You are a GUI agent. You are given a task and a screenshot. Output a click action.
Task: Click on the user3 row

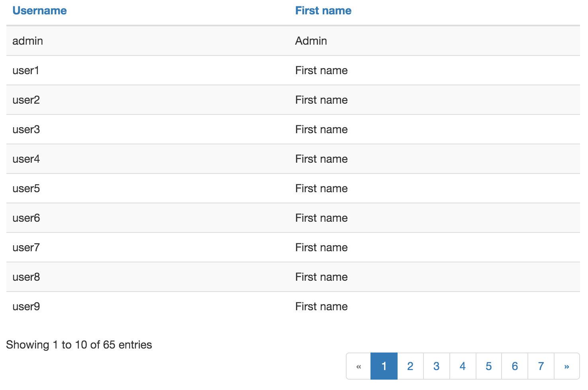tap(26, 130)
